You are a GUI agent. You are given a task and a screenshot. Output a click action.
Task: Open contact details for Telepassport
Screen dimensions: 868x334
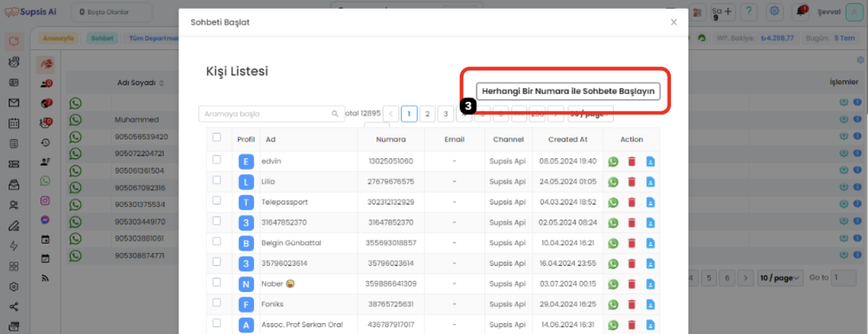point(650,202)
